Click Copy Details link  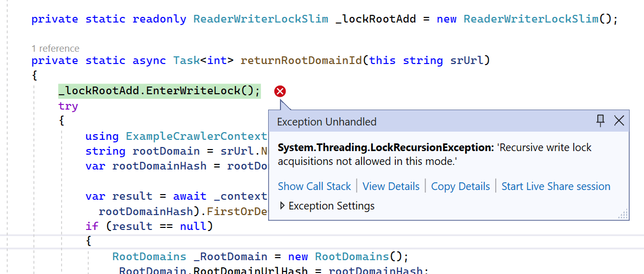(x=460, y=186)
